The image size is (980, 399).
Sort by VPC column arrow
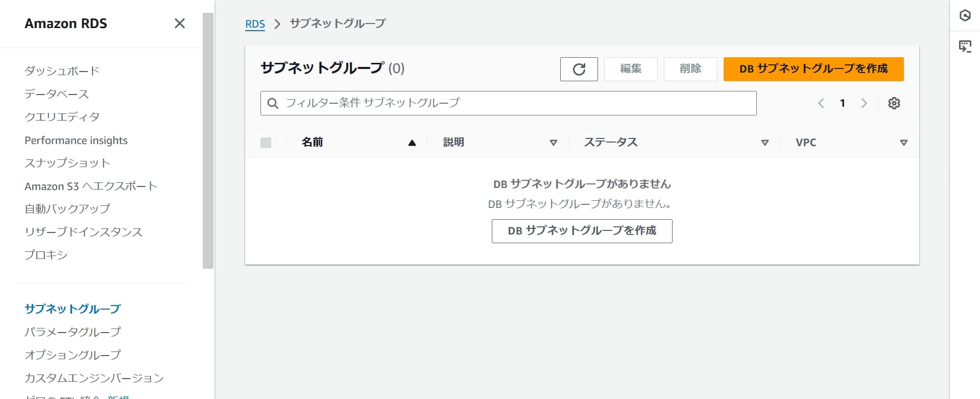(903, 143)
